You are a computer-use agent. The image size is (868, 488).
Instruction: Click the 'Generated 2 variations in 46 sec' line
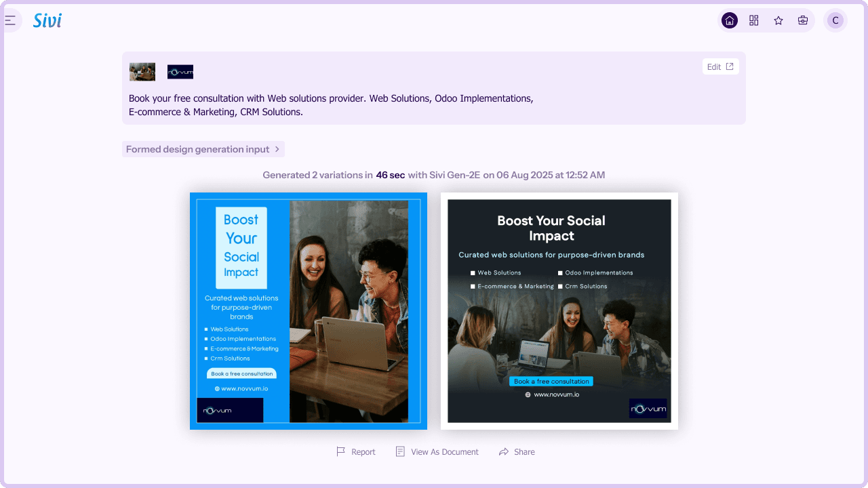434,175
